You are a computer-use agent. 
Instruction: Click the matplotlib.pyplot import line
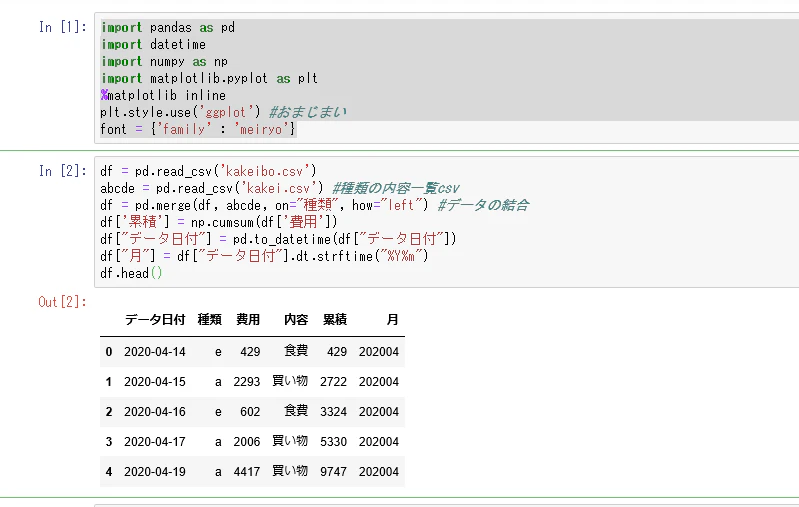tap(209, 78)
